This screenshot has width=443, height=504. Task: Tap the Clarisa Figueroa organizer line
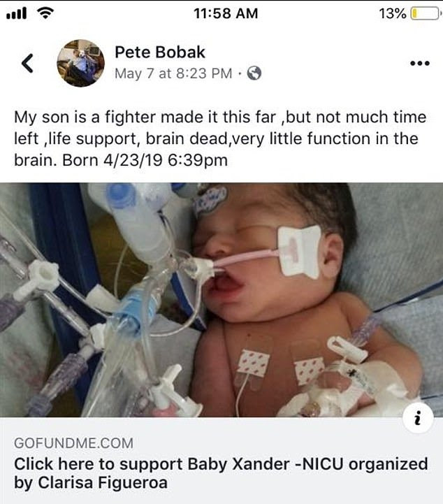(91, 484)
